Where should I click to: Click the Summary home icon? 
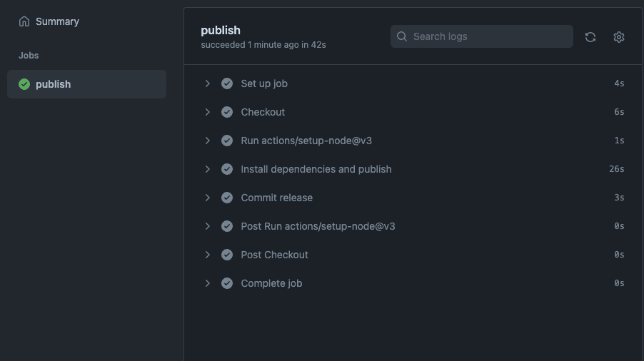pyautogui.click(x=24, y=21)
